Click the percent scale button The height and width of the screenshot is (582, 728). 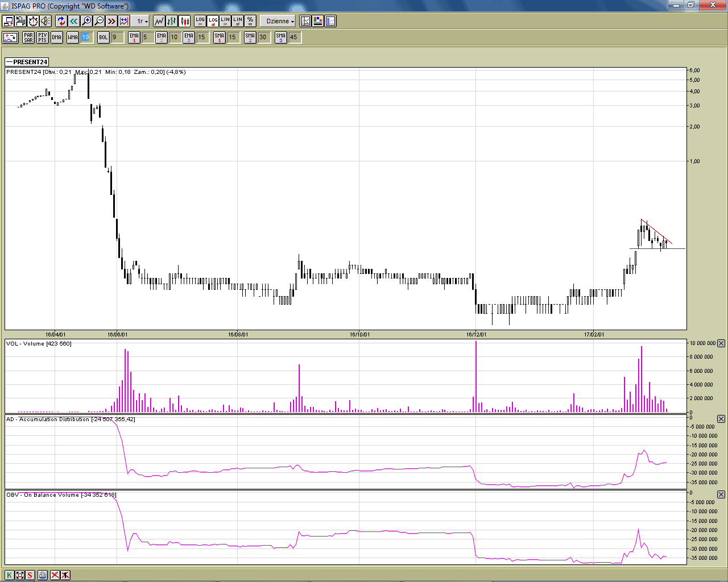tap(250, 21)
